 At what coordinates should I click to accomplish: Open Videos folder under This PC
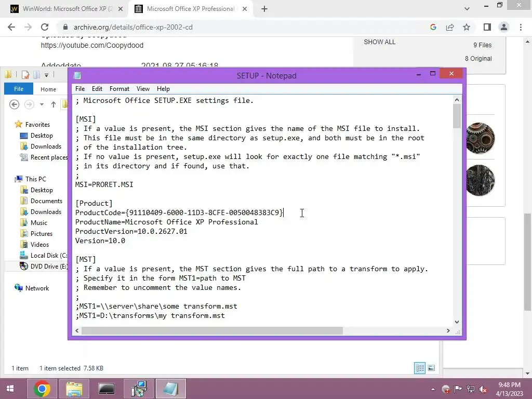(x=39, y=245)
